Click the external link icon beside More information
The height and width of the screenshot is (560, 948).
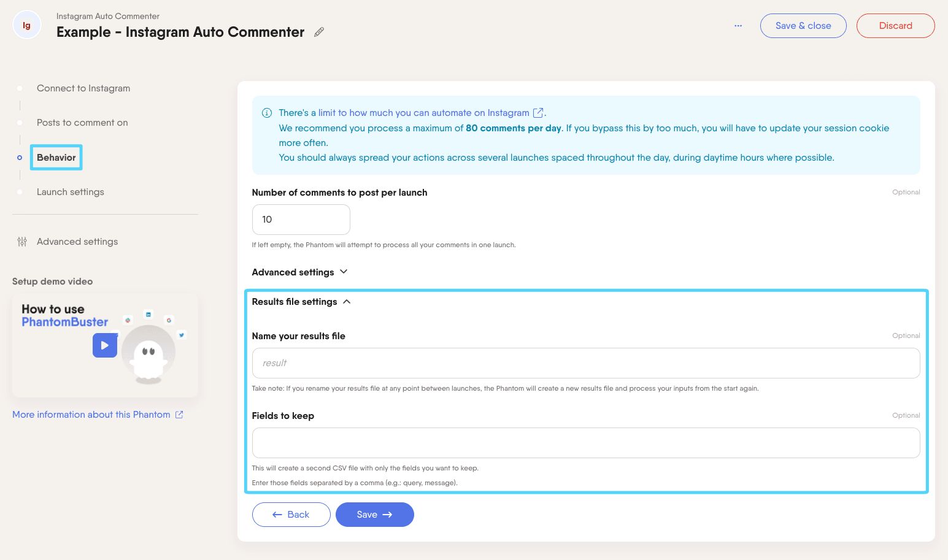tap(179, 414)
